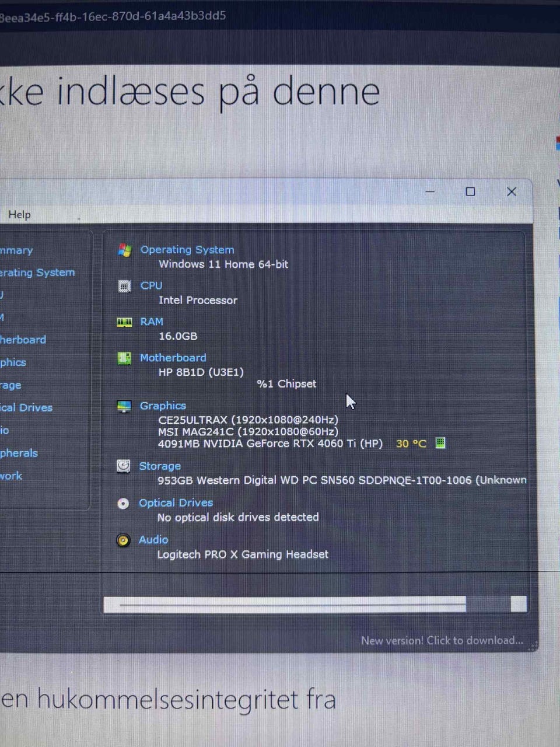
Task: Click the Audio speaker icon
Action: point(123,540)
